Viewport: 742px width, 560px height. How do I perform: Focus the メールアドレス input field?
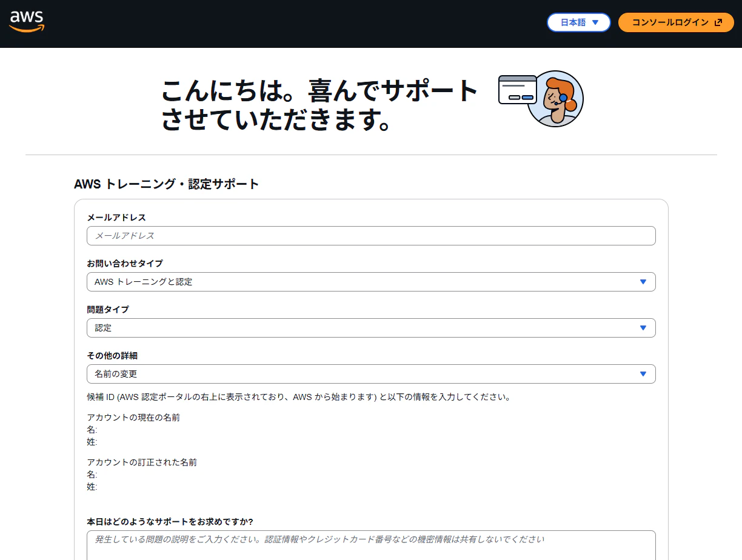click(x=371, y=236)
